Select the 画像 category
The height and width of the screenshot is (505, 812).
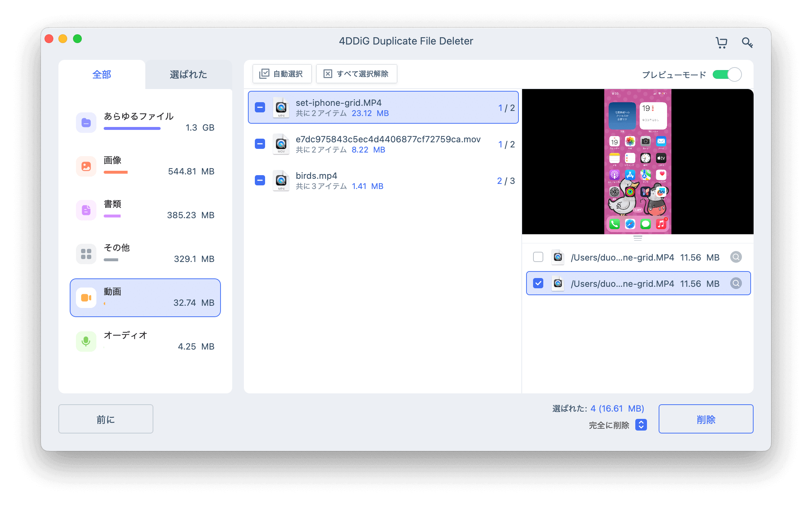(145, 166)
